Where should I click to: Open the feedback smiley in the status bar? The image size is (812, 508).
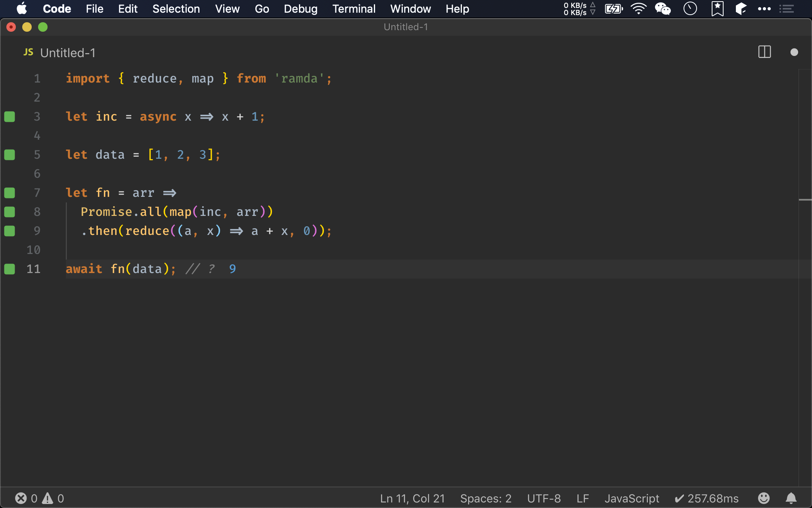pyautogui.click(x=764, y=498)
